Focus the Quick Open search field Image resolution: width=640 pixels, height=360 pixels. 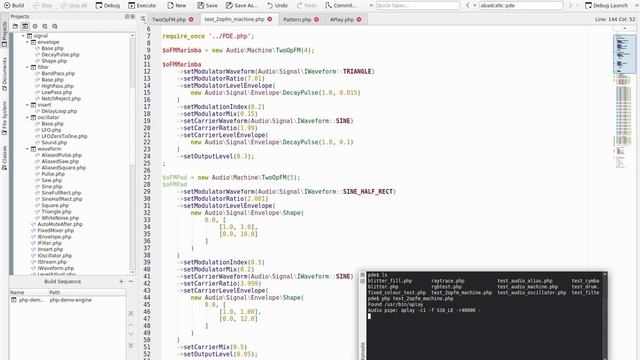tap(417, 5)
